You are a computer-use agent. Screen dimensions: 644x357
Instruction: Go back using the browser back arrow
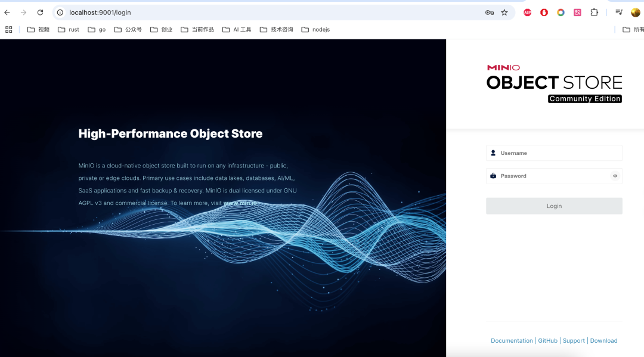click(7, 13)
